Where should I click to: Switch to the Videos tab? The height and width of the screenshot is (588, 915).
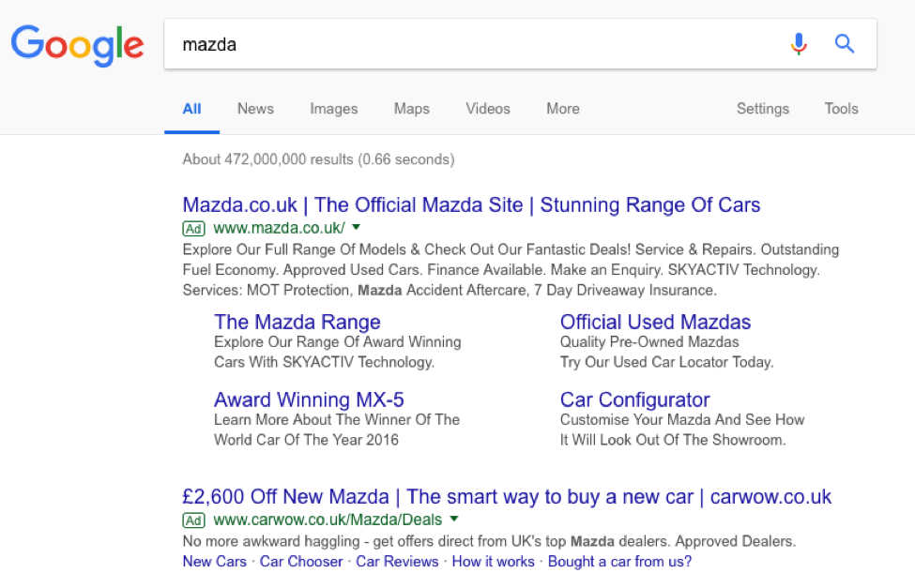(487, 109)
